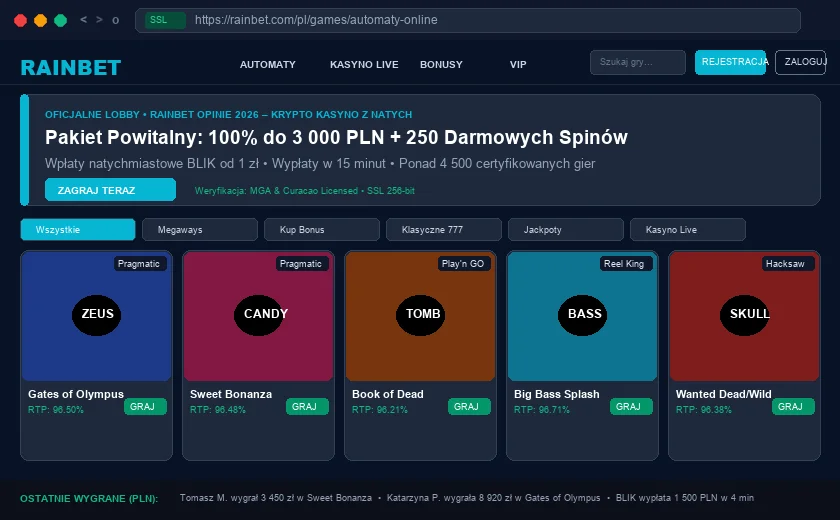This screenshot has height=520, width=840.
Task: Select the Klasyczne 777 filter tab
Action: pos(444,230)
